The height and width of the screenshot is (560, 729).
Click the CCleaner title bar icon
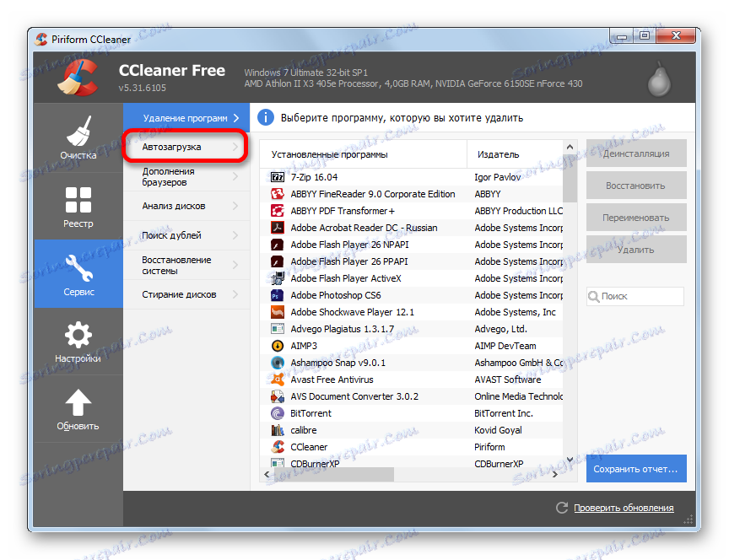coord(41,39)
